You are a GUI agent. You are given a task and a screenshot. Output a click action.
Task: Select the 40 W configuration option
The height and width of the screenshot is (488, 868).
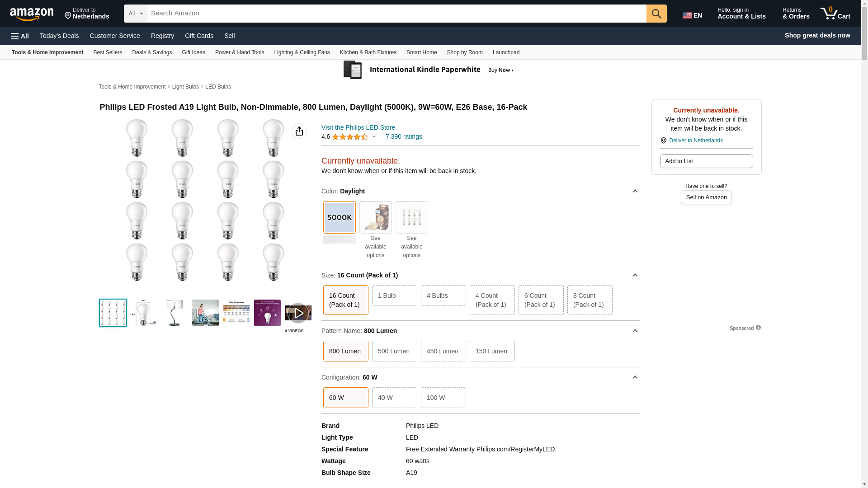point(394,398)
